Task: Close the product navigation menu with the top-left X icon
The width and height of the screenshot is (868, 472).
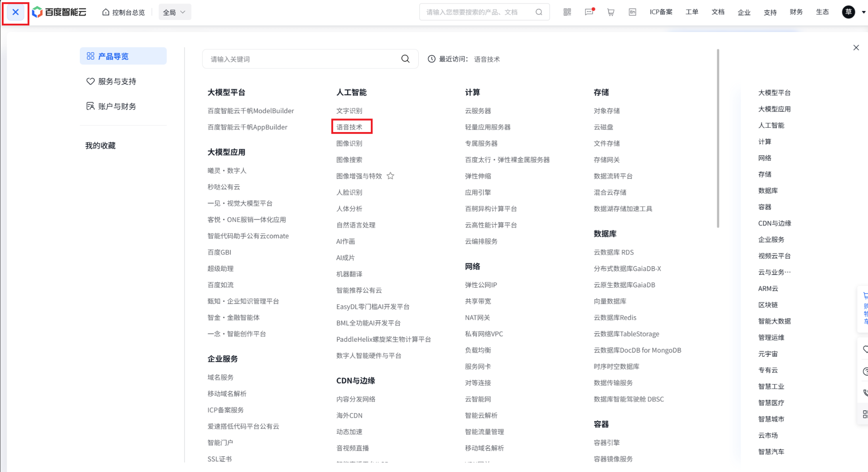Action: [15, 12]
